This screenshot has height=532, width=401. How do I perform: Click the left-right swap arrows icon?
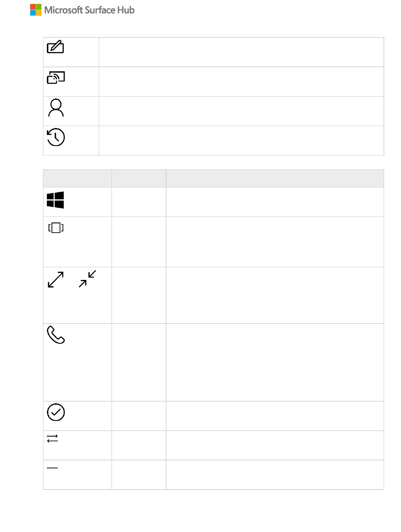click(x=53, y=440)
